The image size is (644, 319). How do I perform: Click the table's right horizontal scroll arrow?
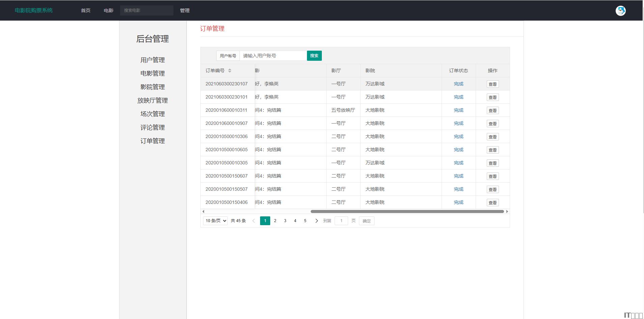(x=507, y=212)
